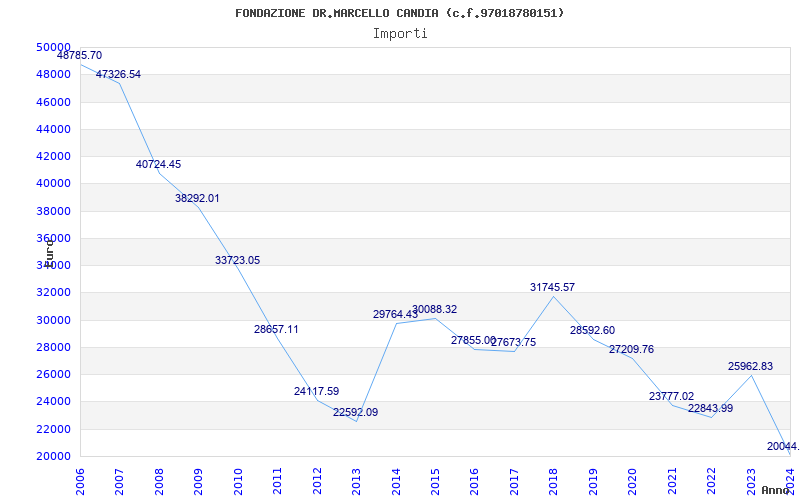
Task: Click data label 29764.43
Action: pos(395,314)
